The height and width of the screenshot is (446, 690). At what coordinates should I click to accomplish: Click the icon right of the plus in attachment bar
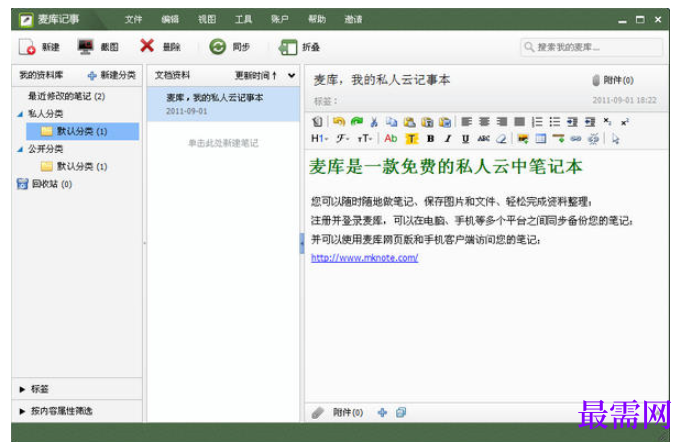click(x=400, y=413)
